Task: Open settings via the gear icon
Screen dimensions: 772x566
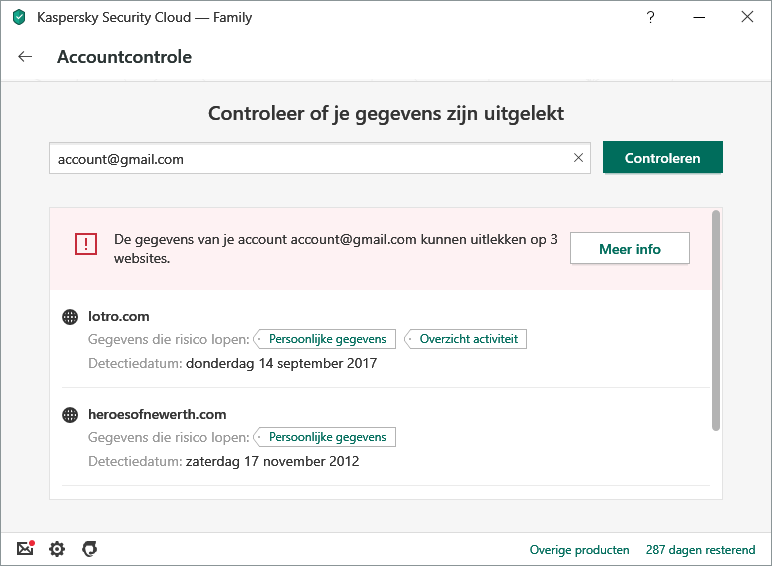Action: pos(57,549)
